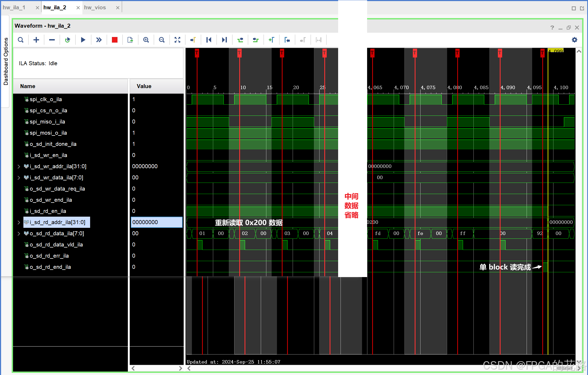Viewport: 588px width, 375px height.
Task: Click the run trigger immediate double-arrow icon
Action: click(99, 40)
